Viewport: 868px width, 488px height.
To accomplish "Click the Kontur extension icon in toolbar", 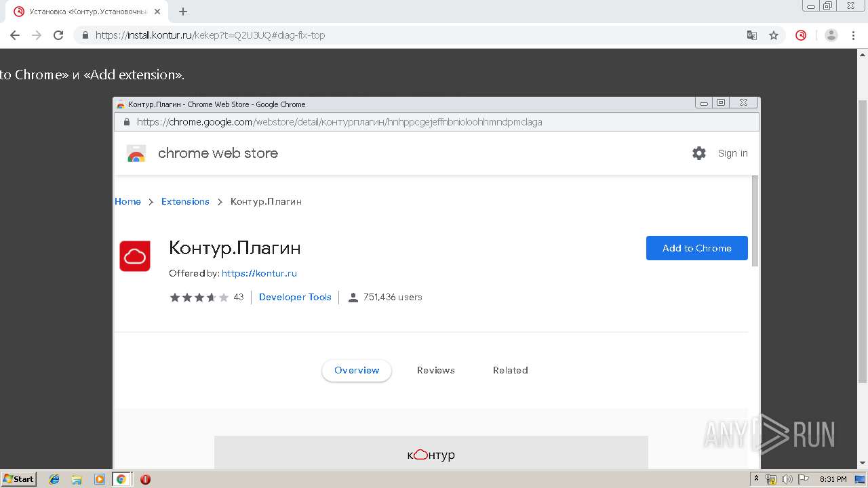I will click(x=801, y=35).
